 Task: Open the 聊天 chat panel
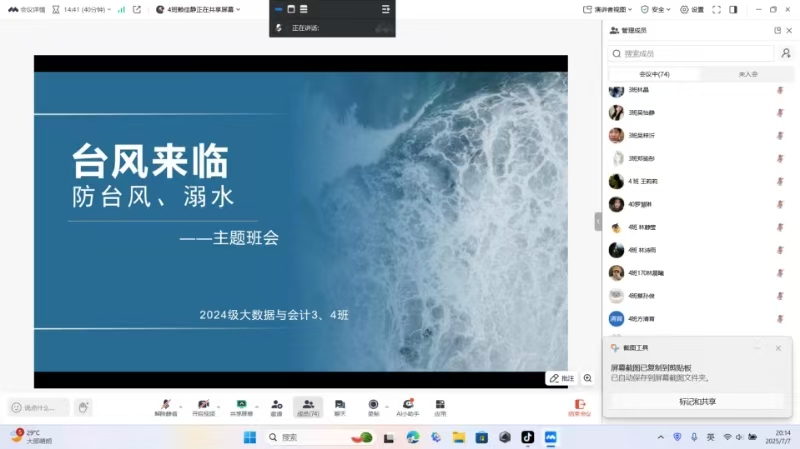tap(340, 405)
